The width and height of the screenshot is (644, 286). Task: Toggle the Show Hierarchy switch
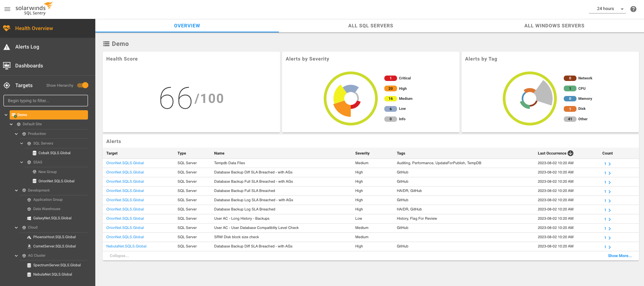[83, 85]
